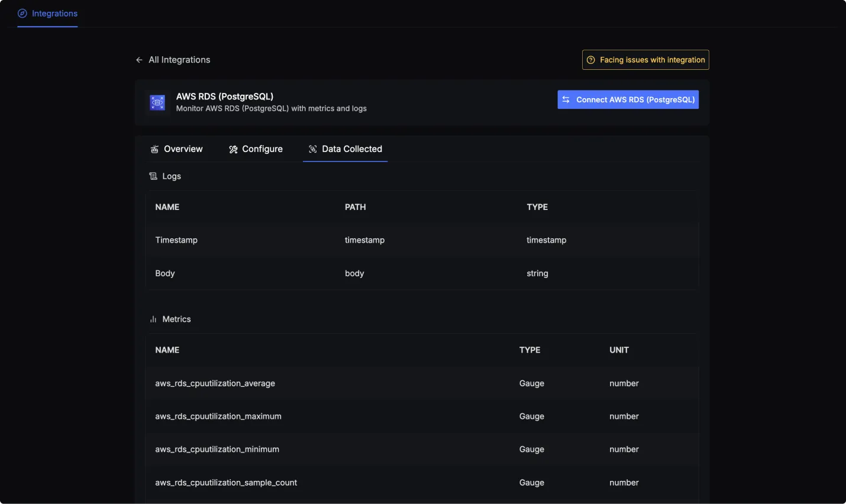Click Connect AWS RDS (PostgreSQL) button
Image resolution: width=846 pixels, height=504 pixels.
tap(628, 99)
